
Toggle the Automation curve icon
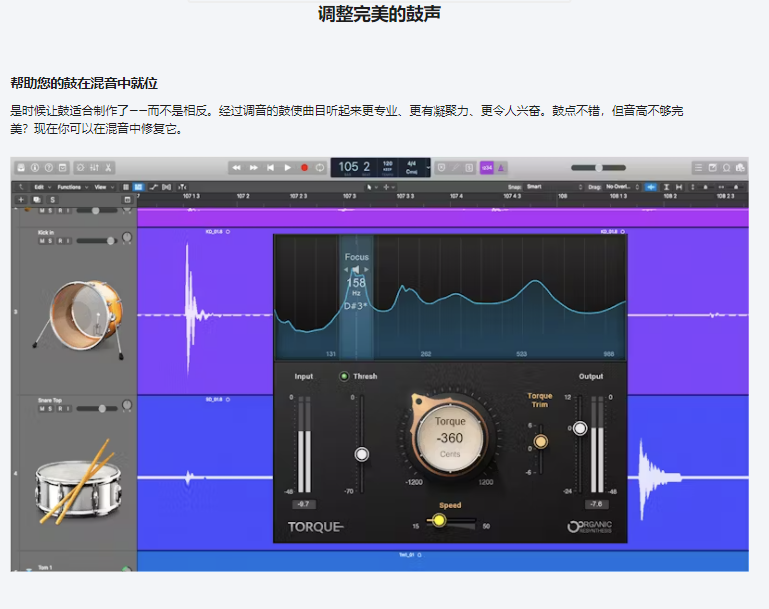[x=154, y=187]
